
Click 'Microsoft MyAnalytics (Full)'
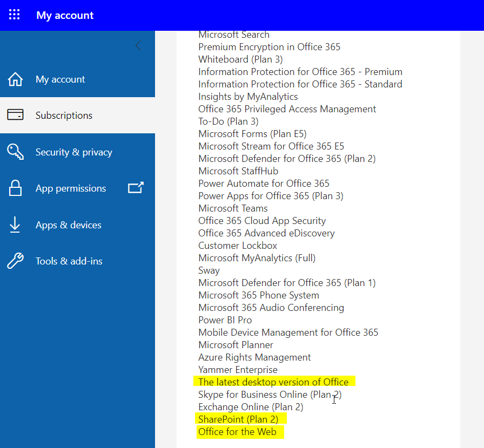(x=257, y=257)
